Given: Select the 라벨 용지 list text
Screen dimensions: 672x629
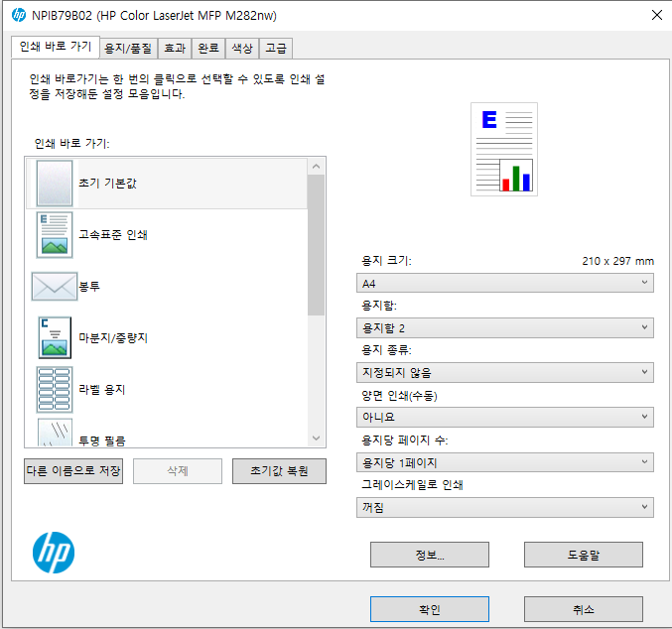Looking at the screenshot, I should point(102,390).
